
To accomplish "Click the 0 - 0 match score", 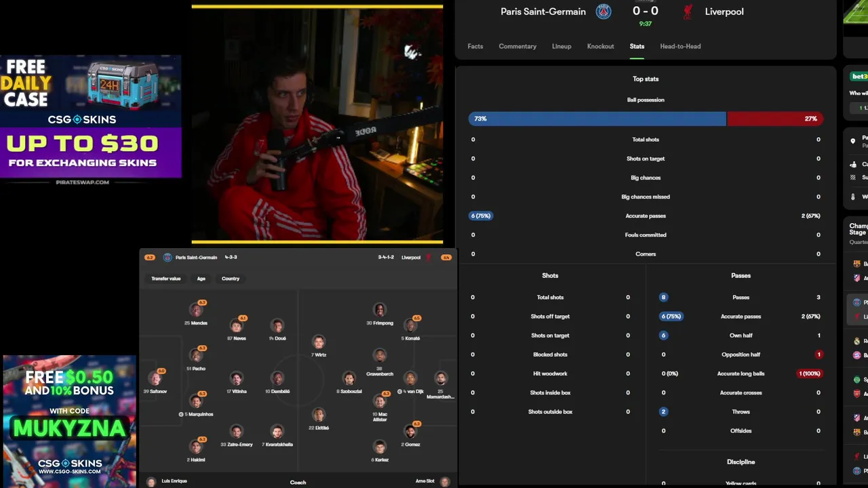I will [645, 11].
